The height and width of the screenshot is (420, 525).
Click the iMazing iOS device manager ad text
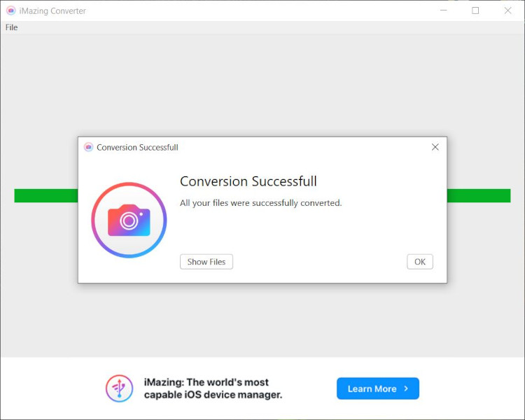[213, 388]
